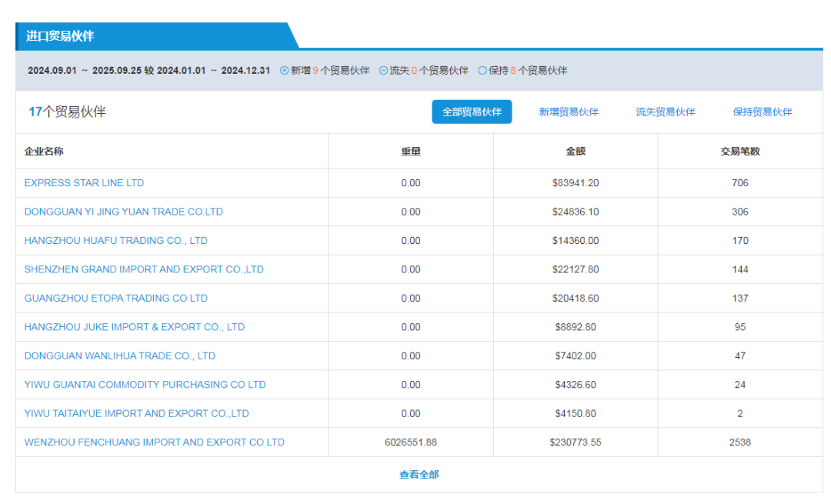Select GUANGZHOU ETOPA TRADING CO LTD
Image resolution: width=831 pixels, height=504 pixels.
[x=115, y=299]
